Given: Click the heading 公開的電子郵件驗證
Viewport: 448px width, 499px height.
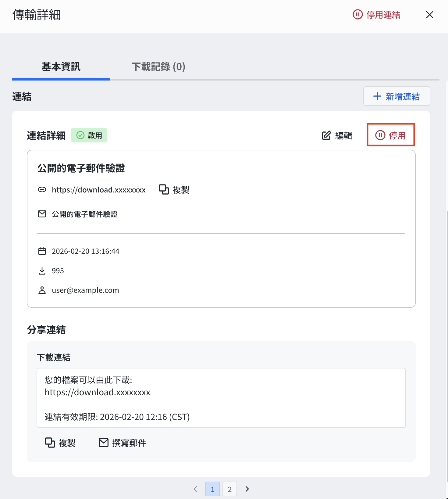Looking at the screenshot, I should point(81,168).
